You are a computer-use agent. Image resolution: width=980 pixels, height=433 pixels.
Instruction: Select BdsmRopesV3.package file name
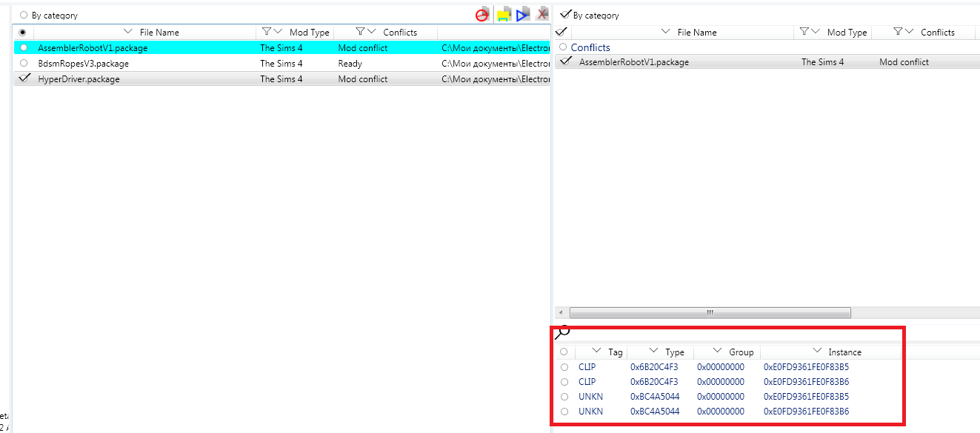coord(83,64)
